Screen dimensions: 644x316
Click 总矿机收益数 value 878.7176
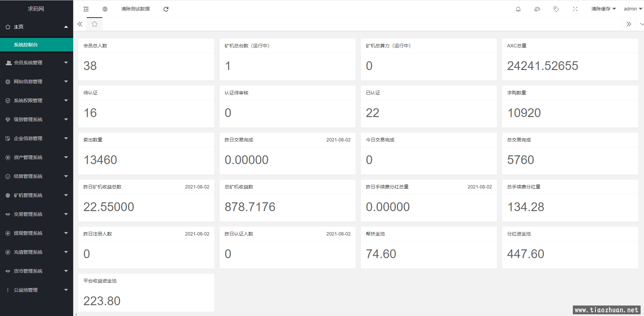click(250, 207)
